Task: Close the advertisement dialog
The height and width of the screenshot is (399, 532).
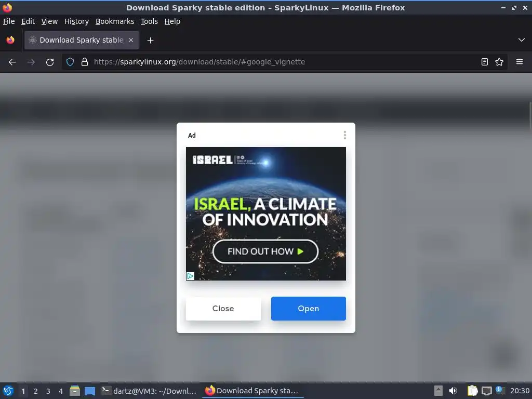Action: coord(223,309)
